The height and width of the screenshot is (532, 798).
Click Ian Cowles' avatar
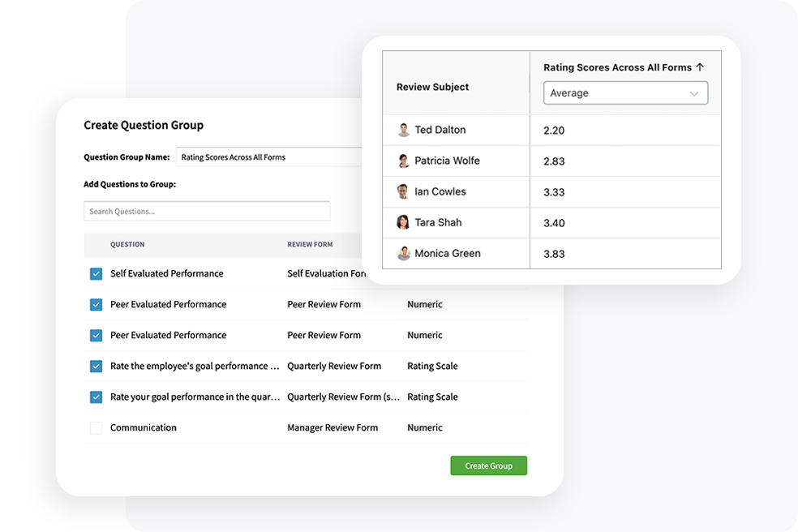coord(403,191)
